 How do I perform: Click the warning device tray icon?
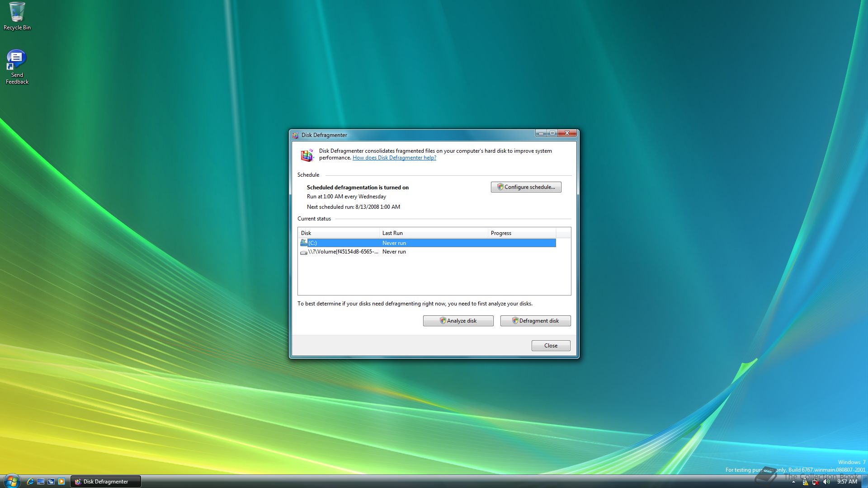tap(805, 482)
